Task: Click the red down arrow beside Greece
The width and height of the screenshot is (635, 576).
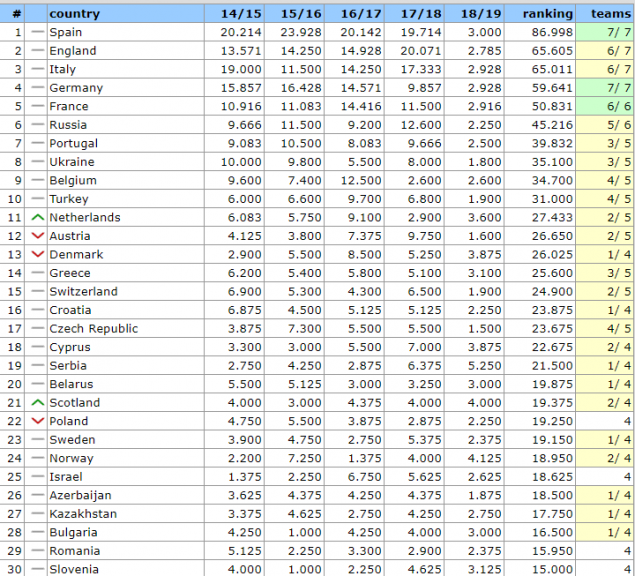Action: coord(38,273)
